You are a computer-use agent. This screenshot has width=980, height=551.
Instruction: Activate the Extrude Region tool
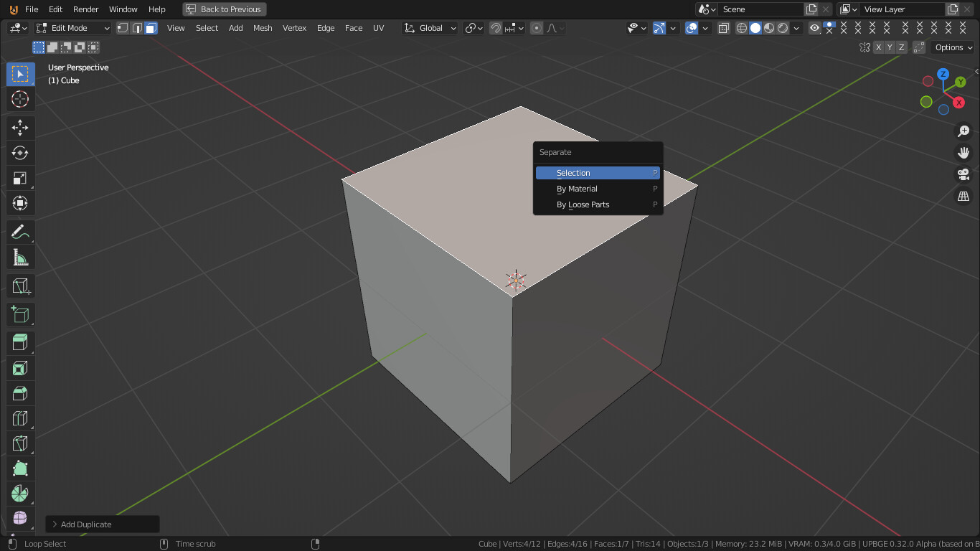click(20, 343)
